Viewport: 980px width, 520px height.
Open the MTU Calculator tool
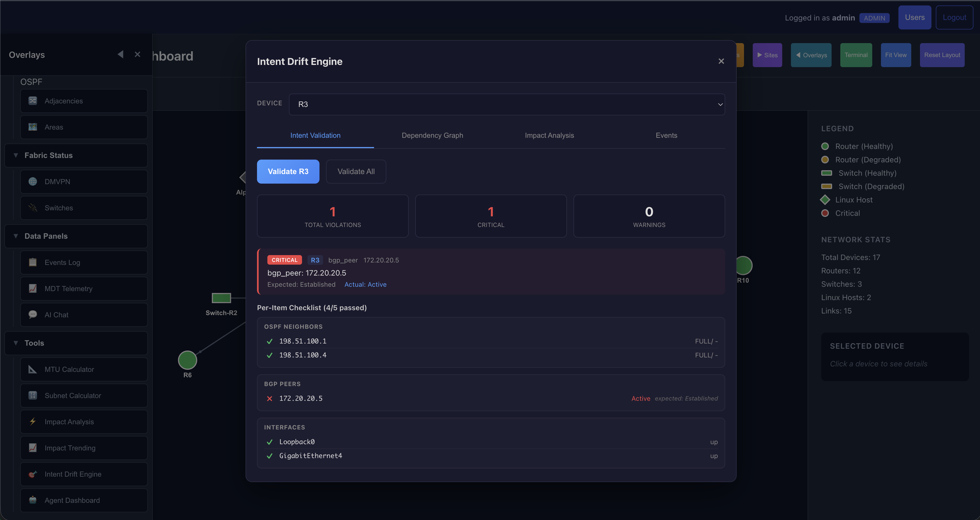(84, 369)
